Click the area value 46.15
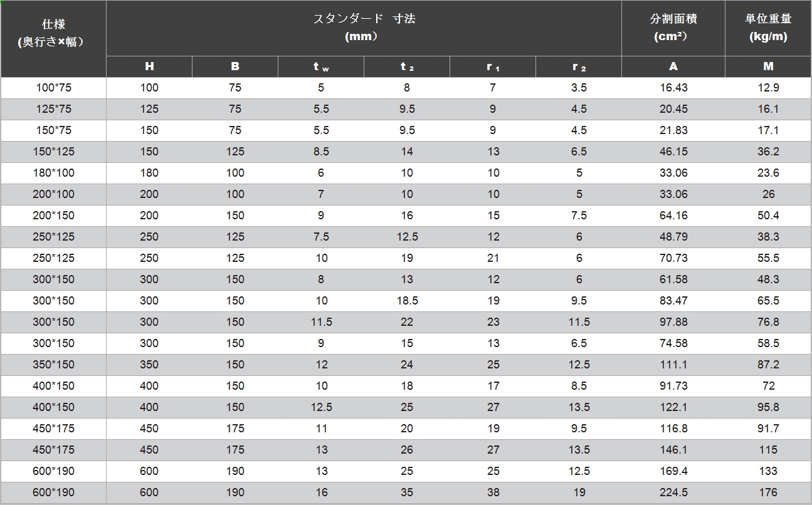This screenshot has height=505, width=812. tap(673, 152)
